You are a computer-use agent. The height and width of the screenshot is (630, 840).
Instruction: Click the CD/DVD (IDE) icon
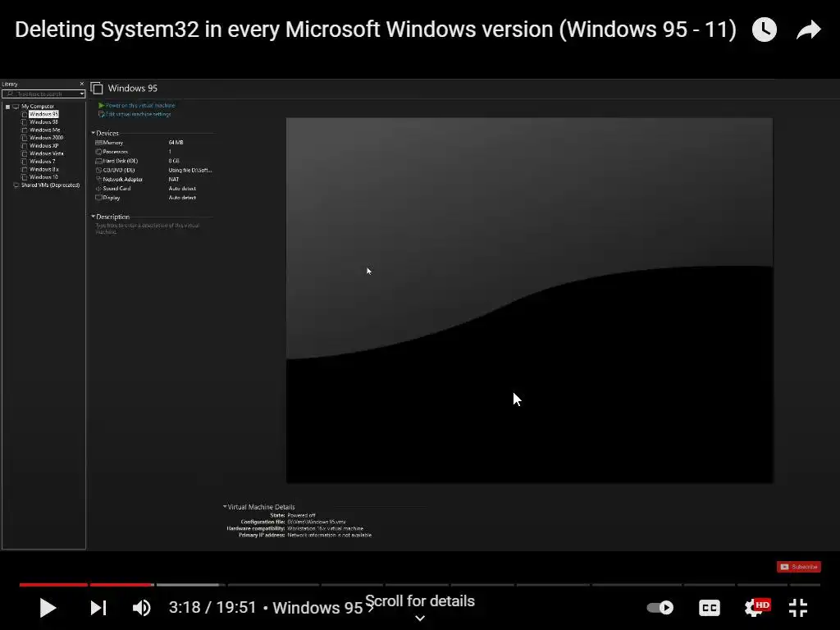98,170
